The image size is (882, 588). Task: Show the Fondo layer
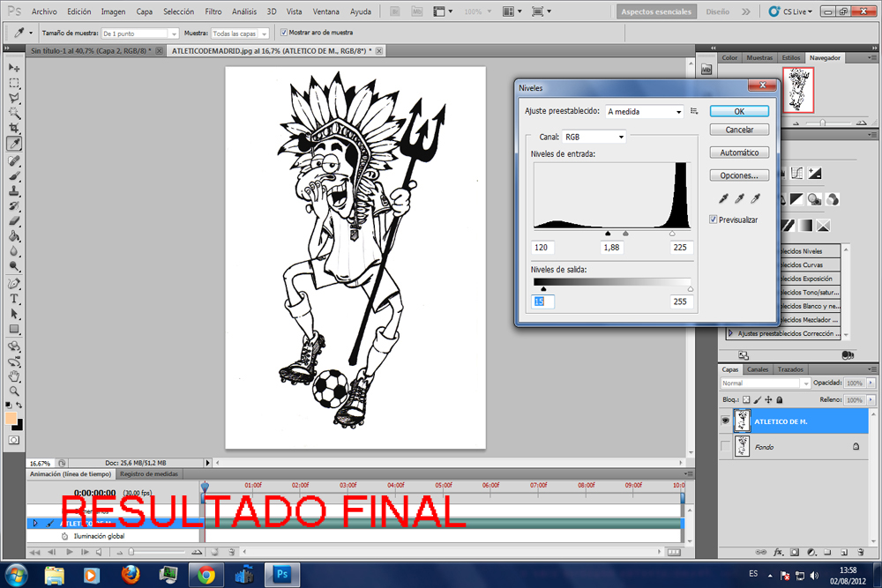click(x=726, y=447)
